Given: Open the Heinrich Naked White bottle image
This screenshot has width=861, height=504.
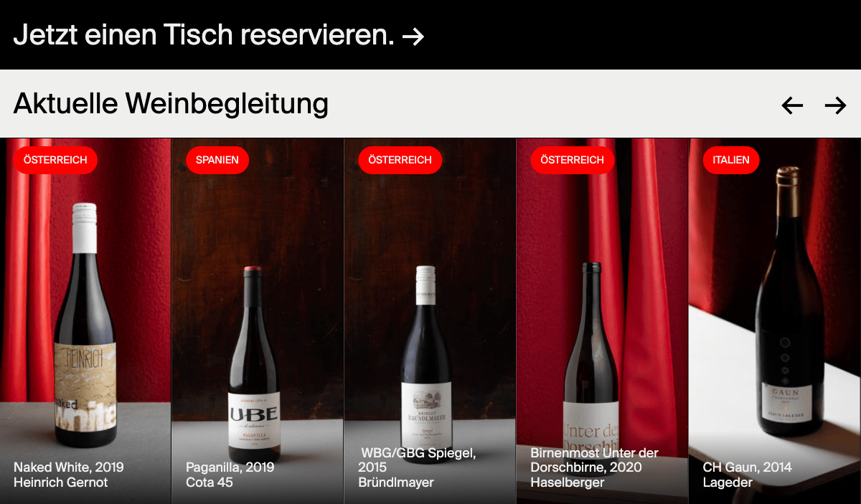Looking at the screenshot, I should pyautogui.click(x=85, y=326).
